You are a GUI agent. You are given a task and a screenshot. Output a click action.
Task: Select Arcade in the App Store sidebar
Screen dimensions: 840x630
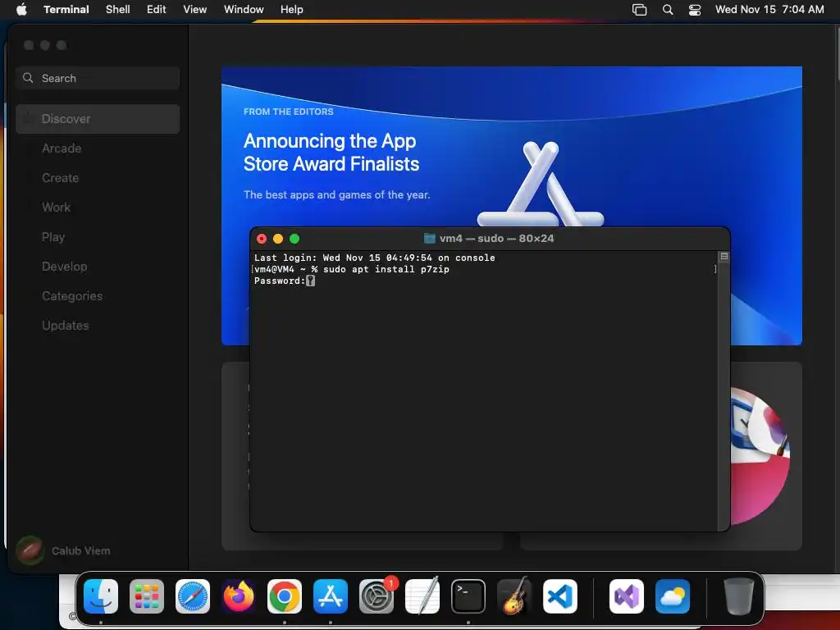(98, 148)
